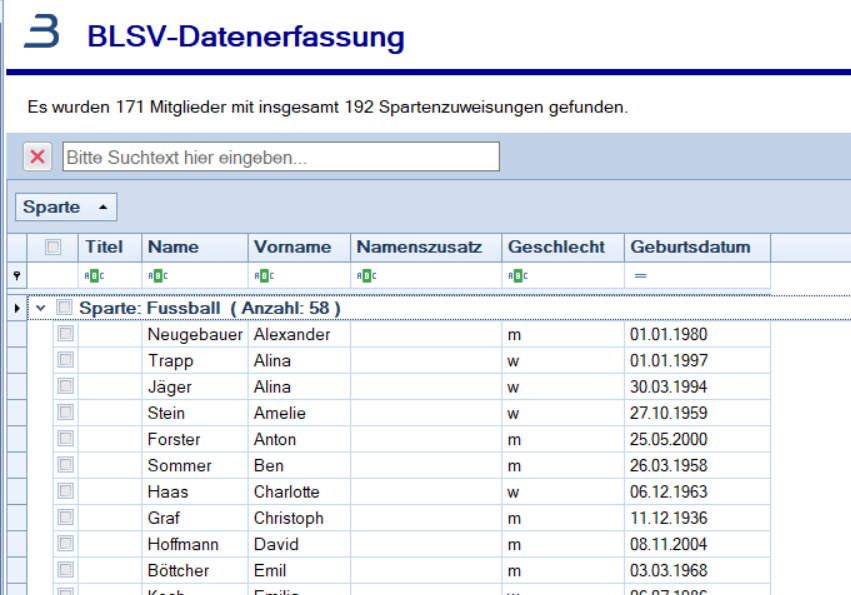This screenshot has height=595, width=851.
Task: Click the filter icon under Namenszusatz column
Action: point(367,276)
